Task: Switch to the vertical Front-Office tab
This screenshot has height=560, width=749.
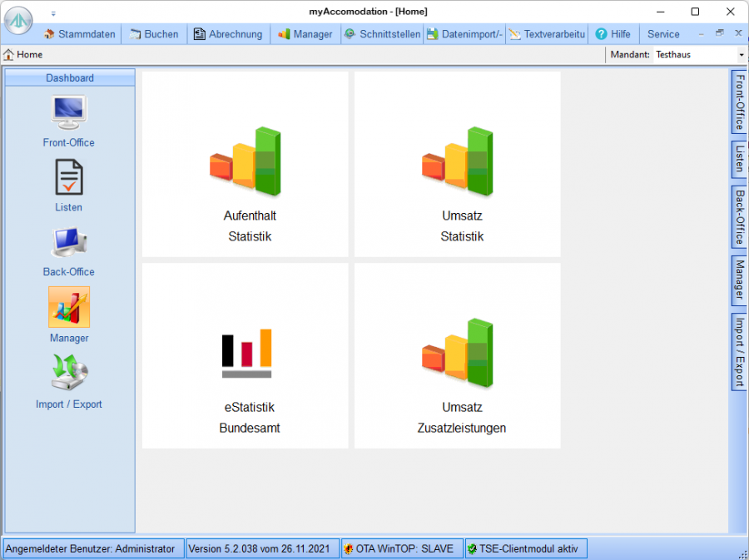Action: pyautogui.click(x=739, y=102)
